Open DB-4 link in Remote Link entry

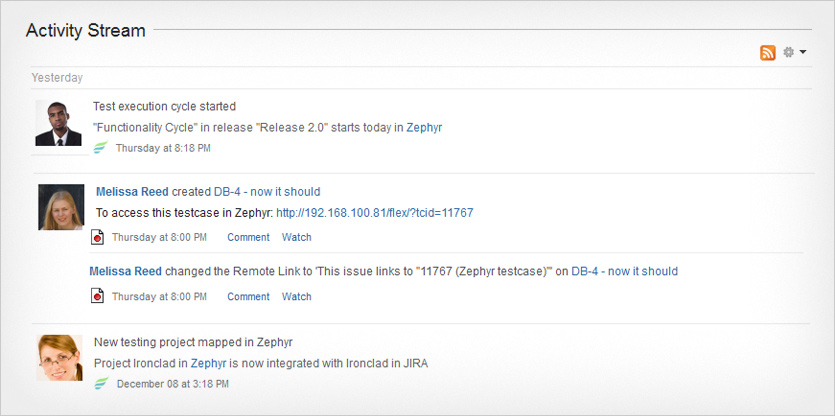625,272
